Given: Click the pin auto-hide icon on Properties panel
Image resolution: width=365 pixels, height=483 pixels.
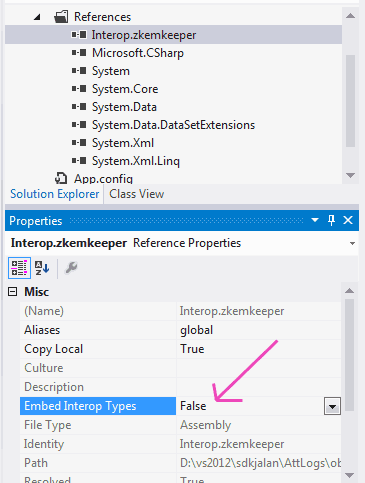Looking at the screenshot, I should (331, 220).
